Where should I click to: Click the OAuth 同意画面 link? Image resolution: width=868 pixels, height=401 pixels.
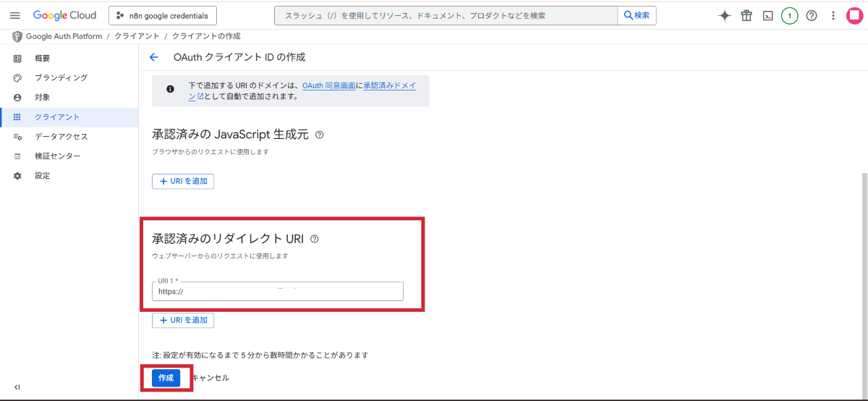click(328, 85)
